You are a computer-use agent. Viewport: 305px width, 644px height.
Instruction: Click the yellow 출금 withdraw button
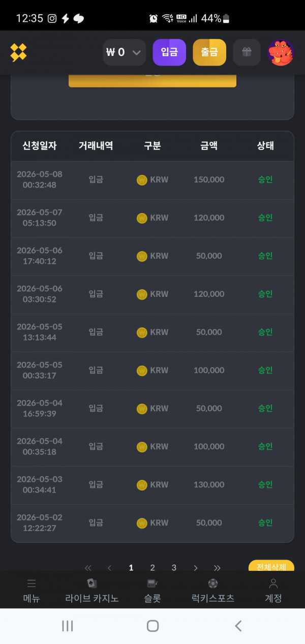tap(209, 52)
